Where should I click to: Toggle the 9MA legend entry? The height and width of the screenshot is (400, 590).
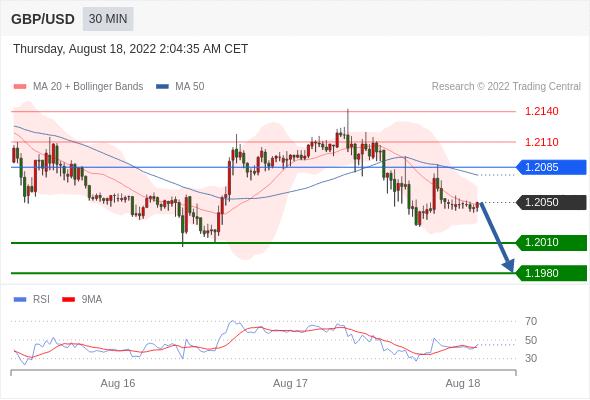(82, 300)
